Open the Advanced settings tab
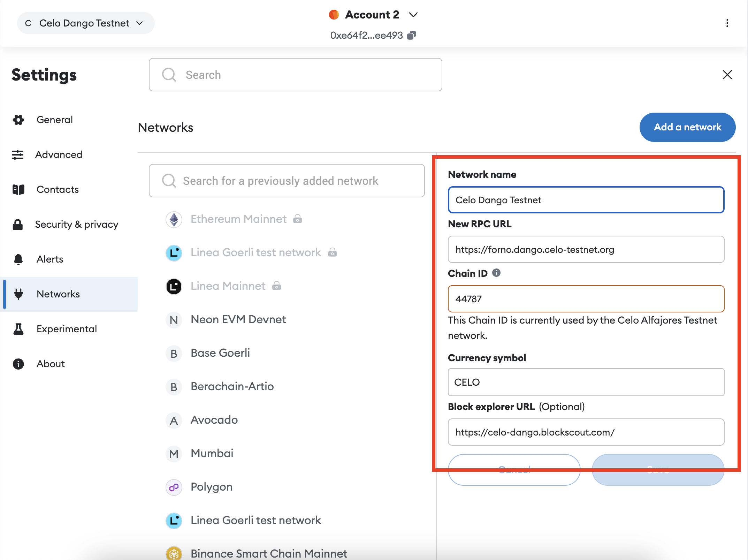The width and height of the screenshot is (748, 560). point(59,154)
